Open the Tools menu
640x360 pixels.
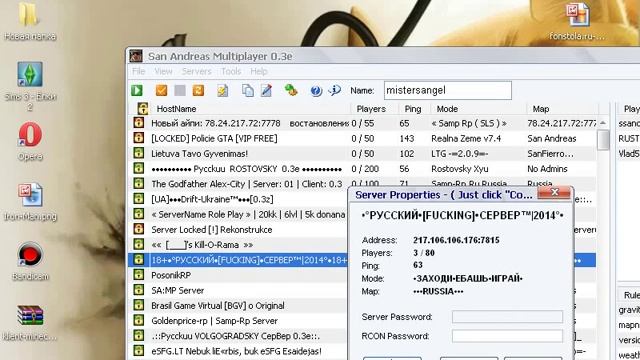tap(231, 71)
